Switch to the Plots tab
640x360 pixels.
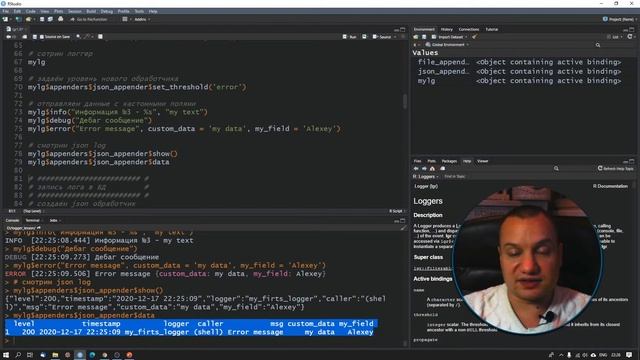431,161
